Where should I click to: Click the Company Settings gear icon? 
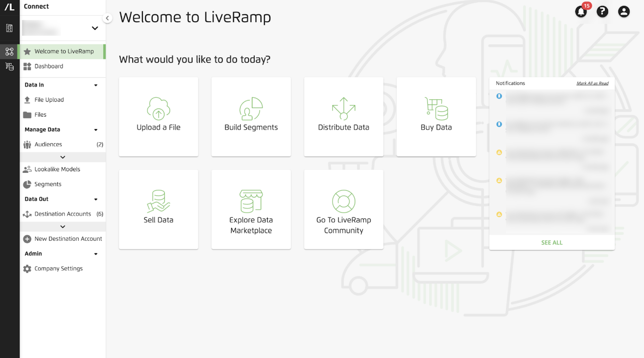(27, 269)
